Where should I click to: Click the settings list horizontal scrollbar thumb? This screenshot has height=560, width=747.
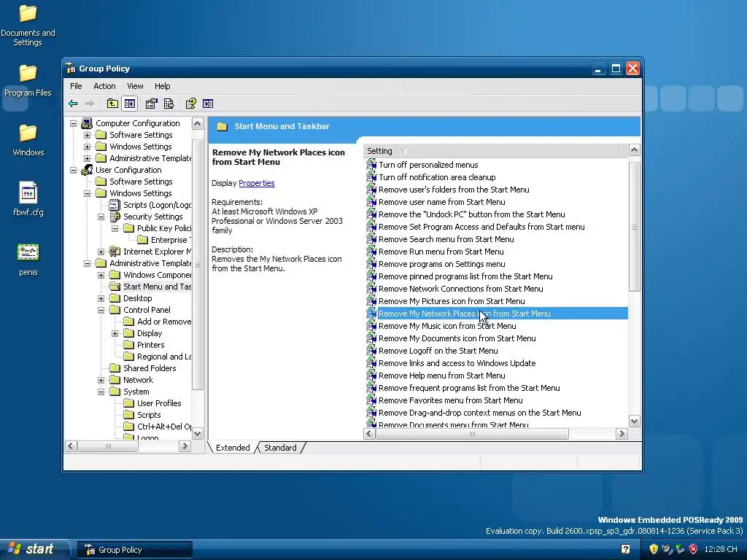[472, 434]
